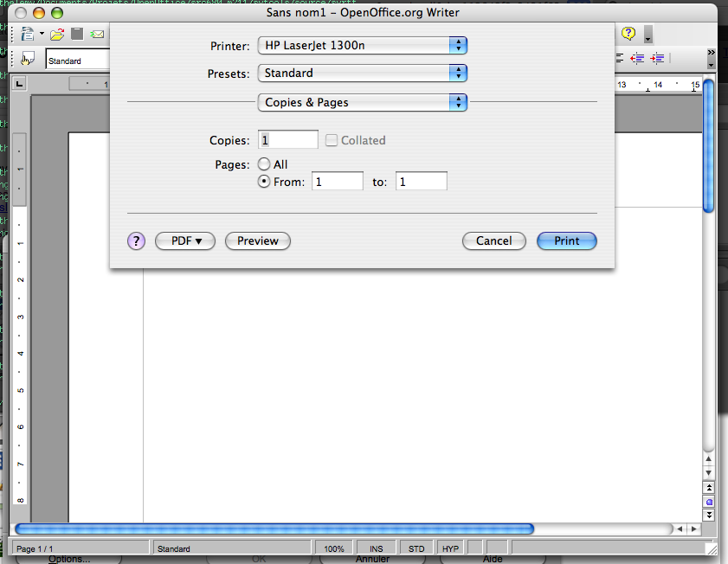Click the vertical scrollbar down arrow
This screenshot has height=564, width=728.
point(708,473)
